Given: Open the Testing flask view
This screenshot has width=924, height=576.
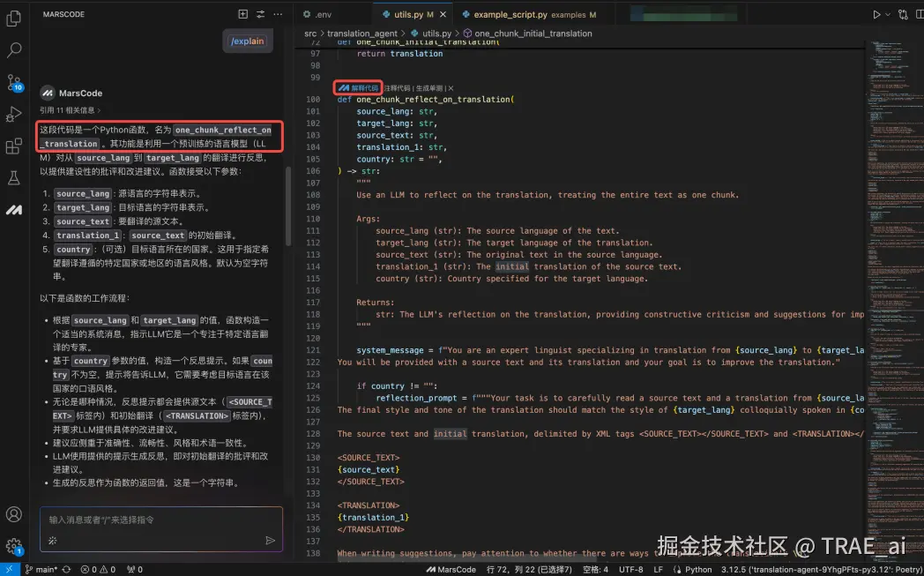Looking at the screenshot, I should point(13,176).
